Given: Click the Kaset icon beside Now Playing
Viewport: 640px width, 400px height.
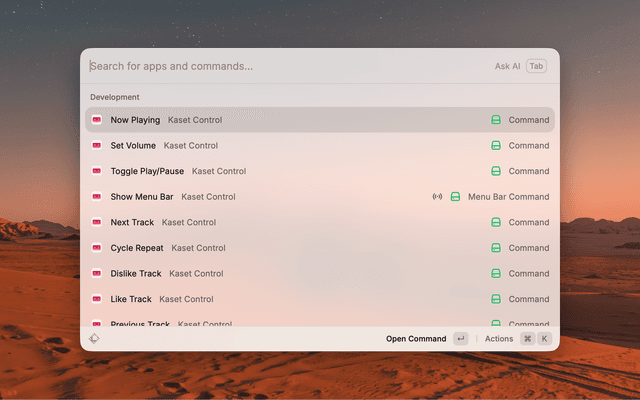Looking at the screenshot, I should [x=97, y=120].
